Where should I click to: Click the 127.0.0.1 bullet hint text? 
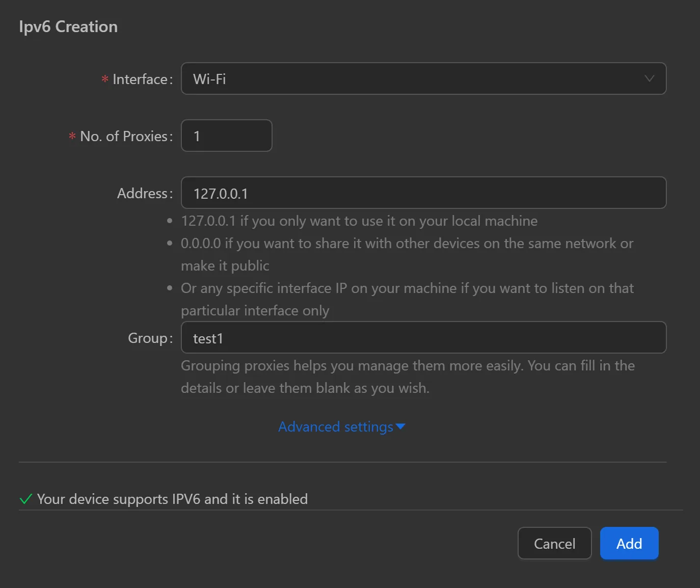point(359,221)
